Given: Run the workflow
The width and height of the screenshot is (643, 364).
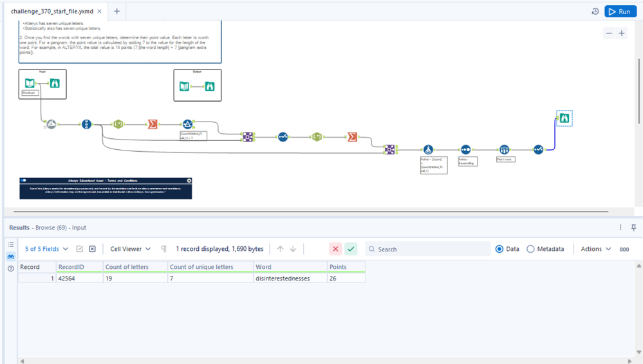Looking at the screenshot, I should click(620, 12).
